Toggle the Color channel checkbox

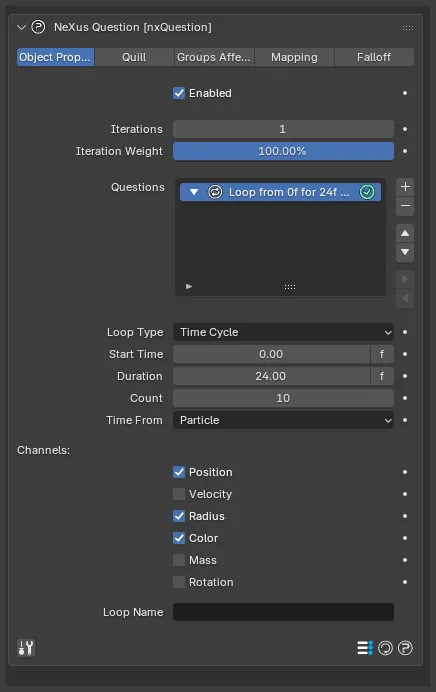(x=179, y=538)
